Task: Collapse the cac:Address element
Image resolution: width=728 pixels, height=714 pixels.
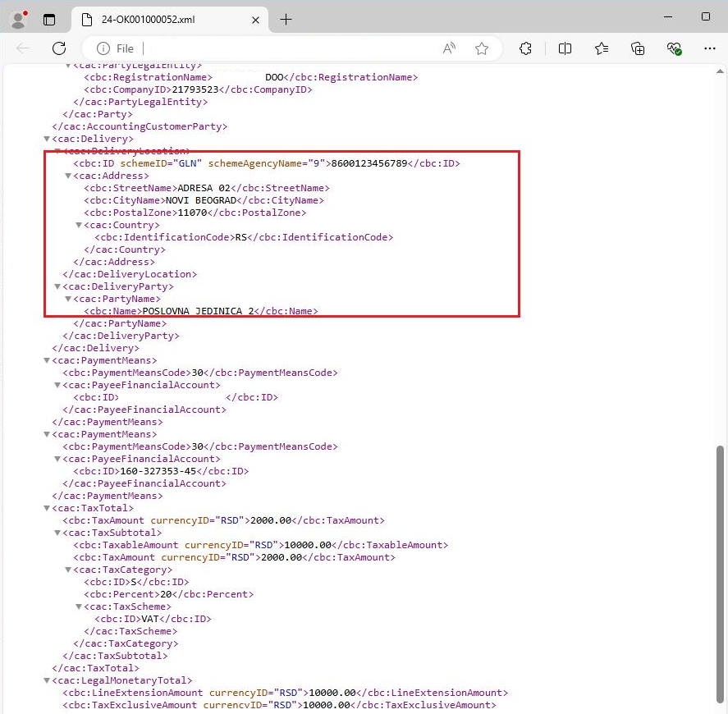Action: tap(69, 176)
